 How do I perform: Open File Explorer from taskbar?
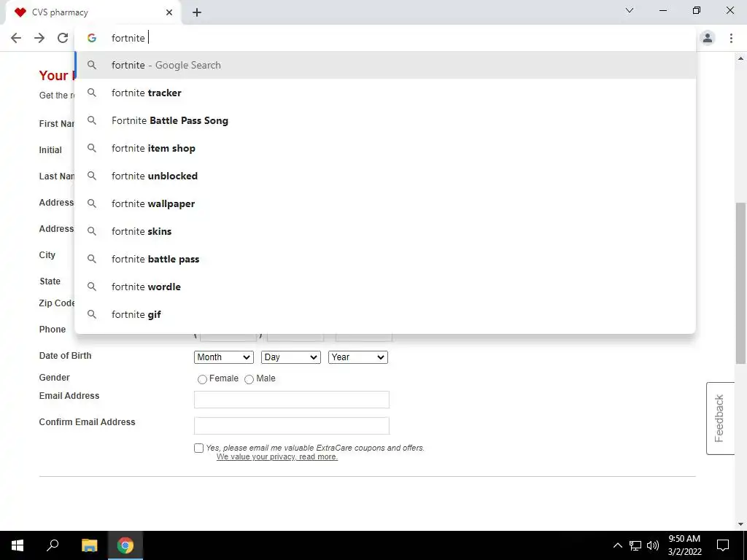tap(89, 545)
